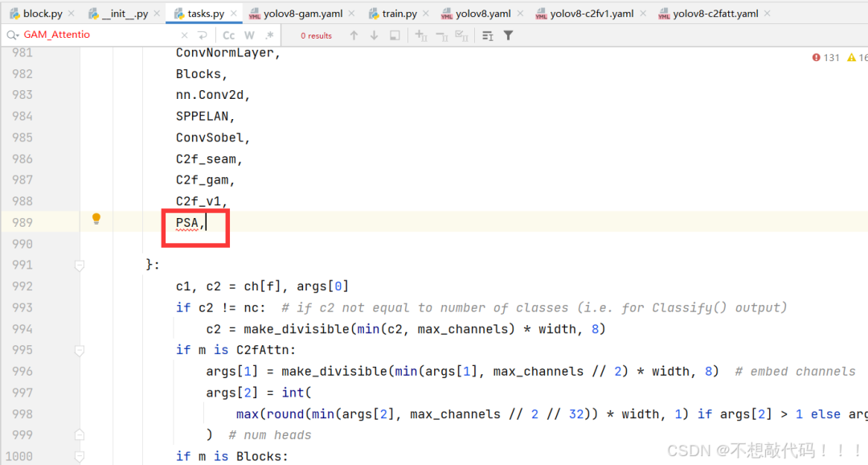Image resolution: width=868 pixels, height=465 pixels.
Task: Close the yolov8-c2fatt.yaml tab
Action: [x=768, y=14]
